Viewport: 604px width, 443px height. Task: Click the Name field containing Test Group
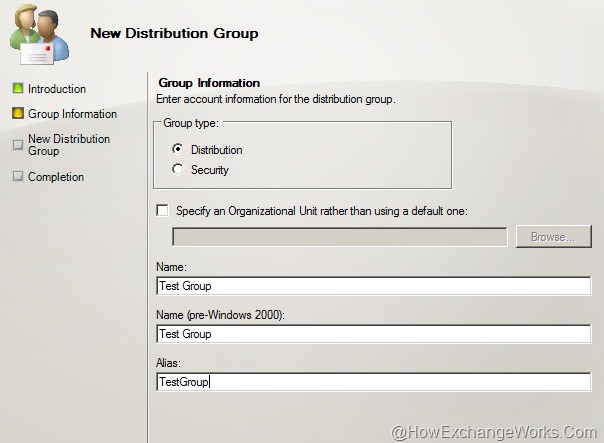(x=373, y=286)
